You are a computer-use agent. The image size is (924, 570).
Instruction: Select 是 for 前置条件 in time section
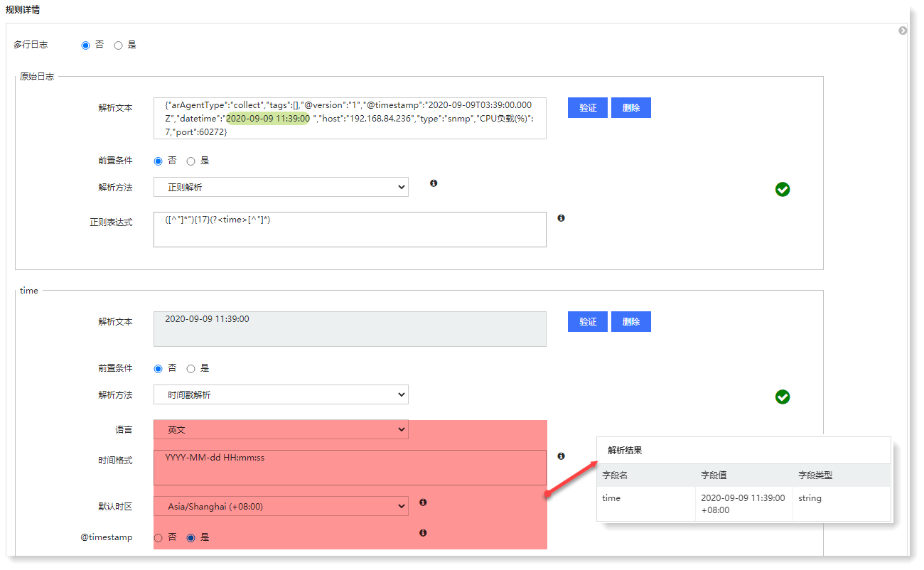191,369
